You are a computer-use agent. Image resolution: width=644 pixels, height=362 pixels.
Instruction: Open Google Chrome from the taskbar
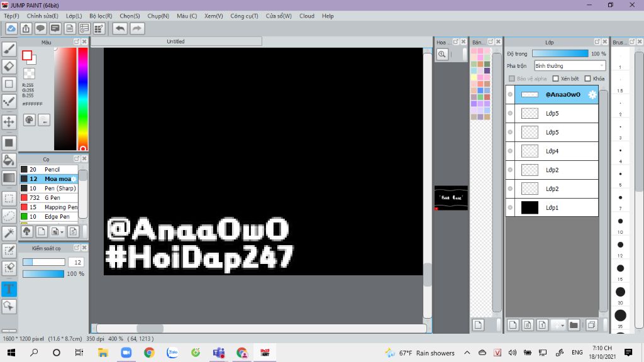[149, 353]
